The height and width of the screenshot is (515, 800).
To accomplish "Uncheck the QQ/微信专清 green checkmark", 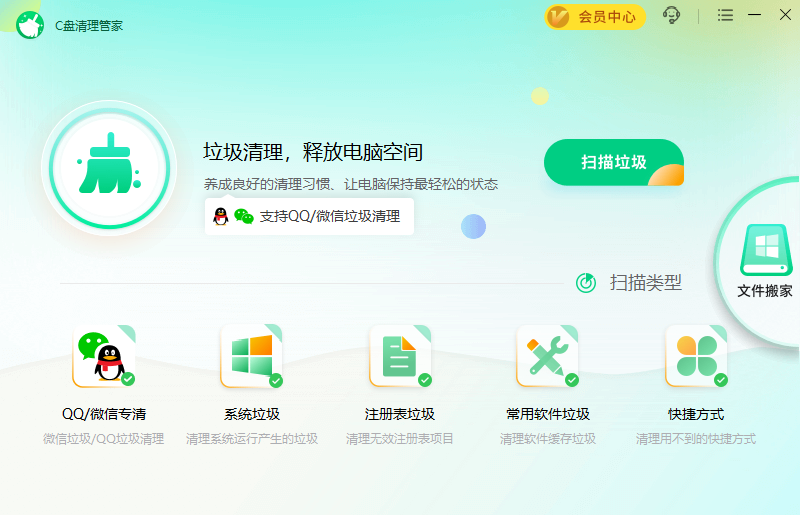I will click(x=128, y=380).
